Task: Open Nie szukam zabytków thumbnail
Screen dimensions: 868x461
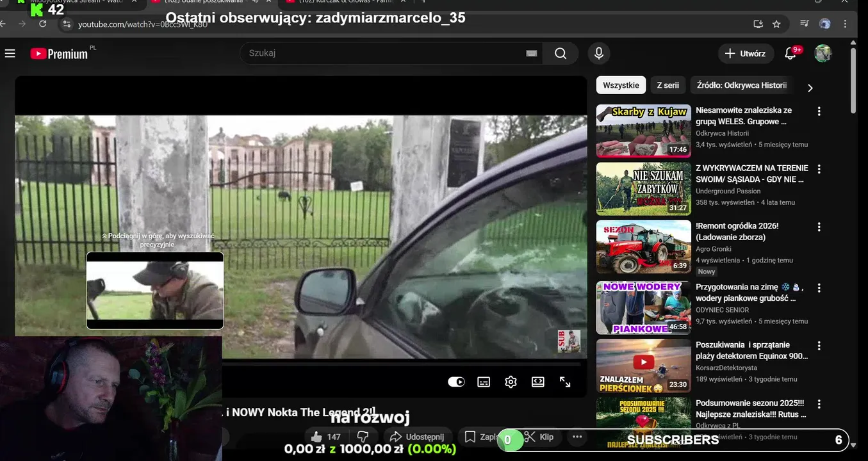Action: pos(644,188)
